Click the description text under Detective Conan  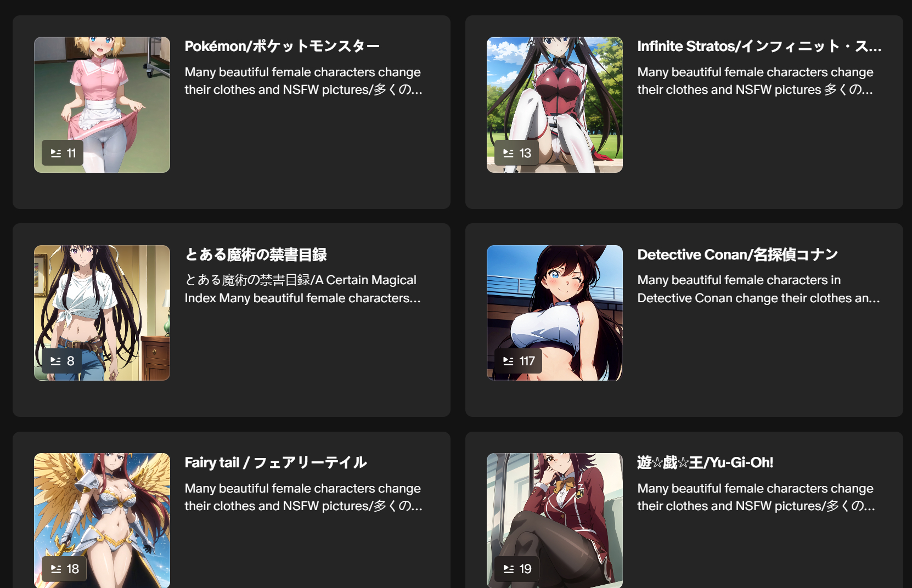pos(758,289)
